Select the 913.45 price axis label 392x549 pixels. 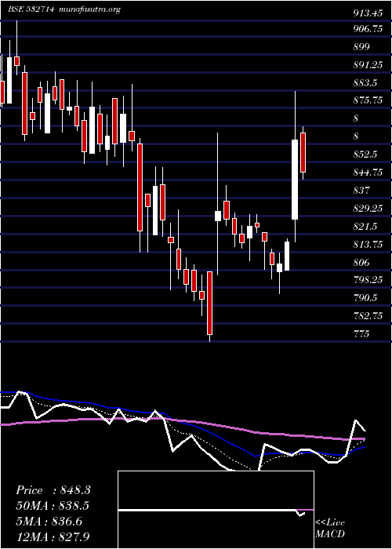pyautogui.click(x=367, y=13)
